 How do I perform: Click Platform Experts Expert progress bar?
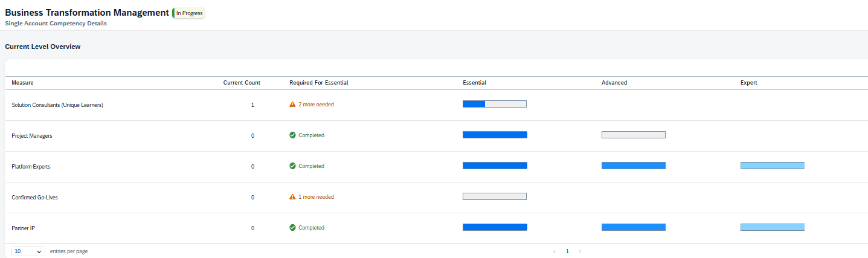pyautogui.click(x=772, y=166)
